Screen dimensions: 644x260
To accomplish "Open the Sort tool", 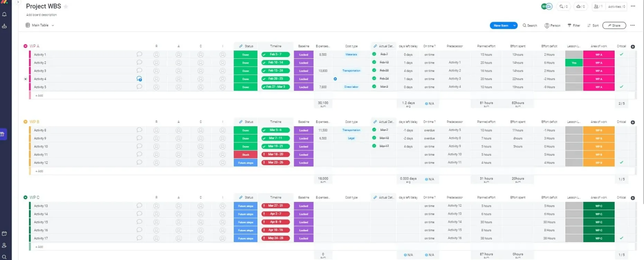I will click(593, 26).
